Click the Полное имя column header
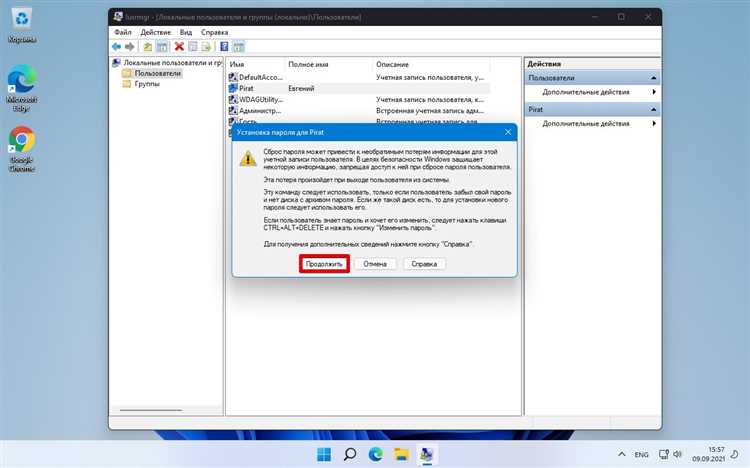750x468 pixels. point(328,64)
